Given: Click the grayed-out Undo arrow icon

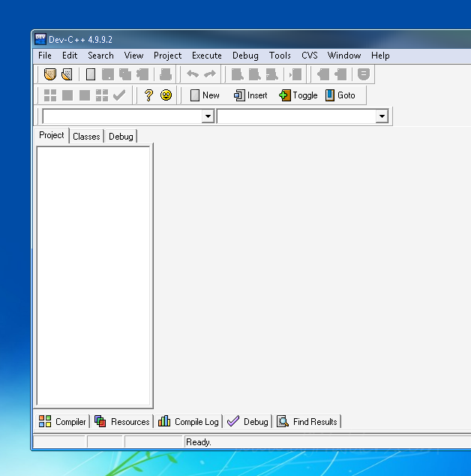Looking at the screenshot, I should pyautogui.click(x=193, y=74).
